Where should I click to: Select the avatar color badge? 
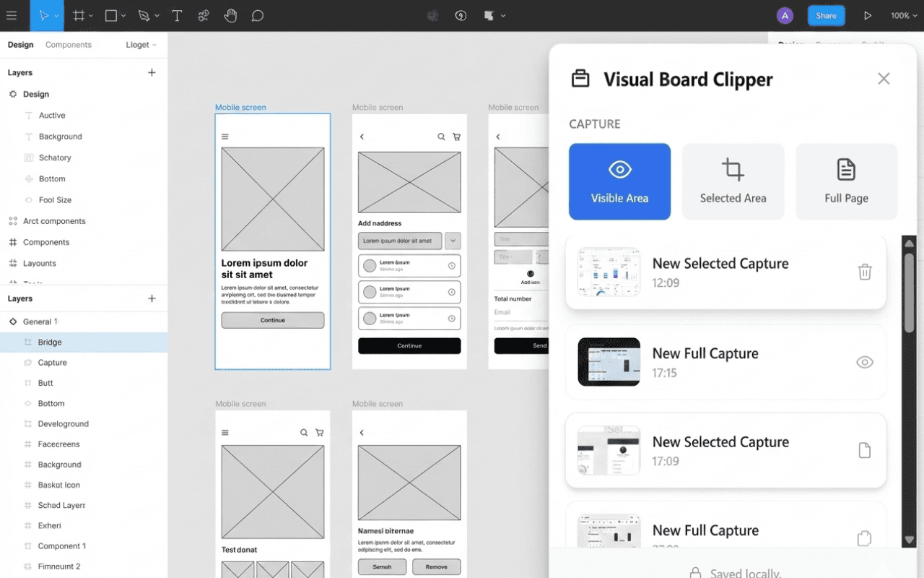tap(785, 14)
